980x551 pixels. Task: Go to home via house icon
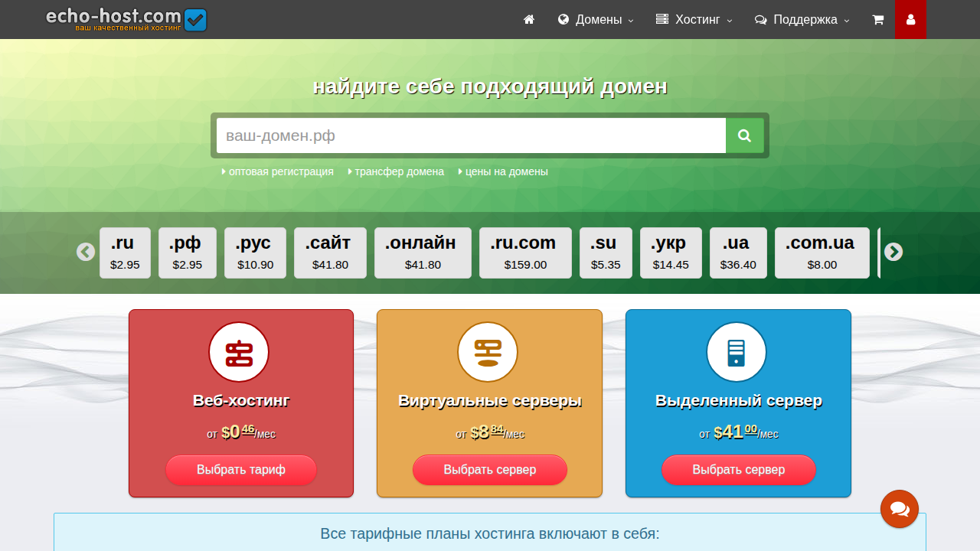pos(528,19)
